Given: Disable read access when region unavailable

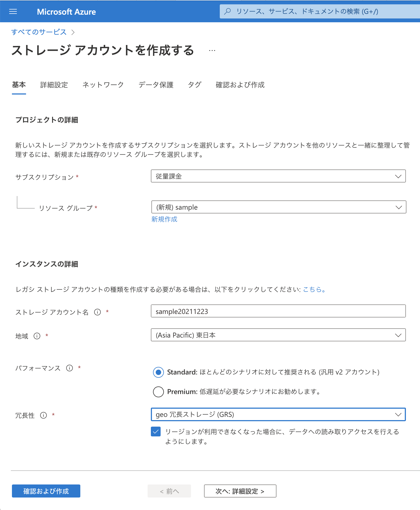Looking at the screenshot, I should (x=155, y=432).
